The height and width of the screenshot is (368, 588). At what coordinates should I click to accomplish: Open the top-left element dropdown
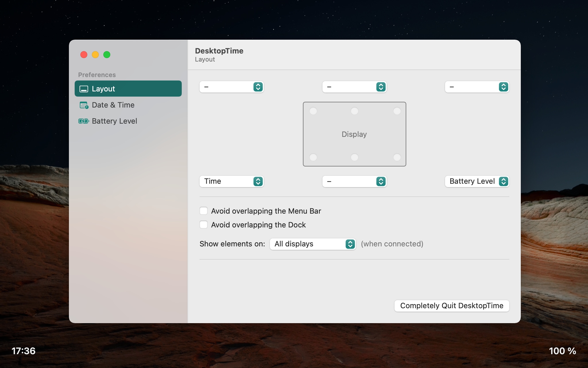pyautogui.click(x=231, y=87)
